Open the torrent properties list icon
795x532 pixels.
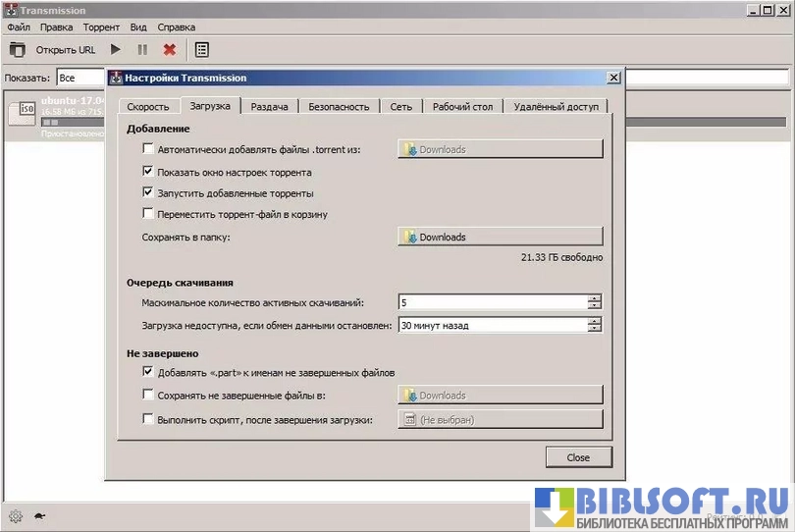click(201, 49)
